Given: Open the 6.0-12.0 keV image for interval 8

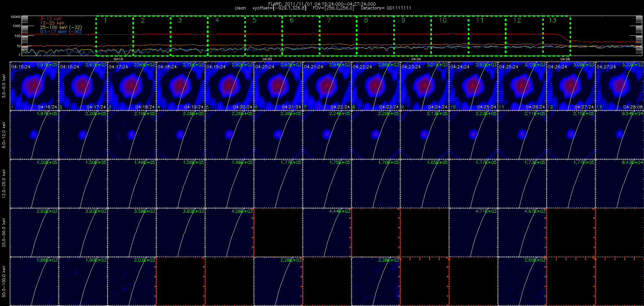Looking at the screenshot, I should (376, 134).
